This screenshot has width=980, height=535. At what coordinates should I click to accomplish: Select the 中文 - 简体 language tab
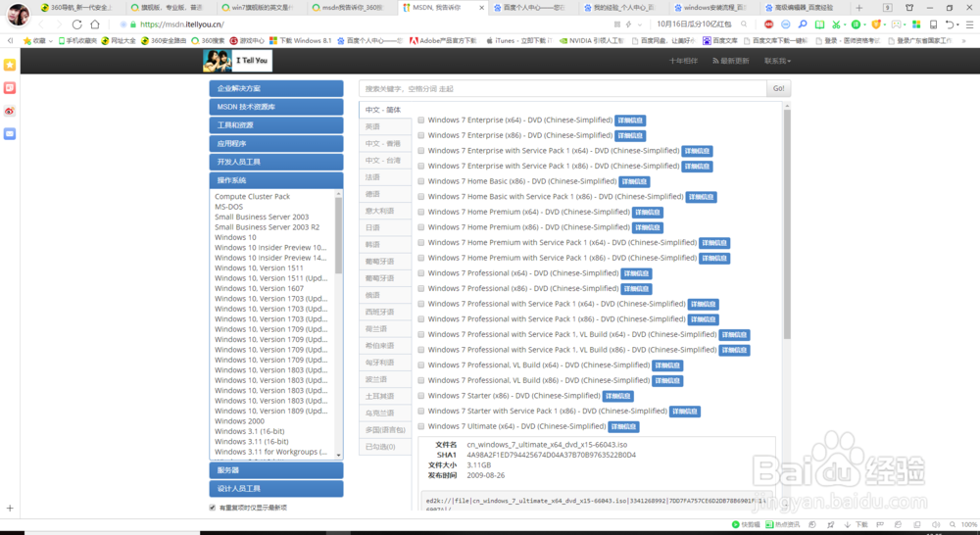[x=385, y=110]
